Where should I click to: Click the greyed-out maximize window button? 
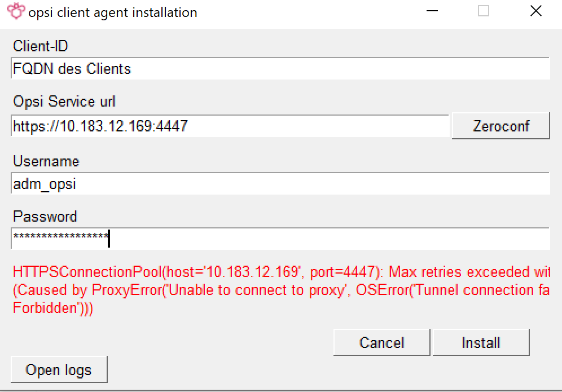[x=484, y=11]
